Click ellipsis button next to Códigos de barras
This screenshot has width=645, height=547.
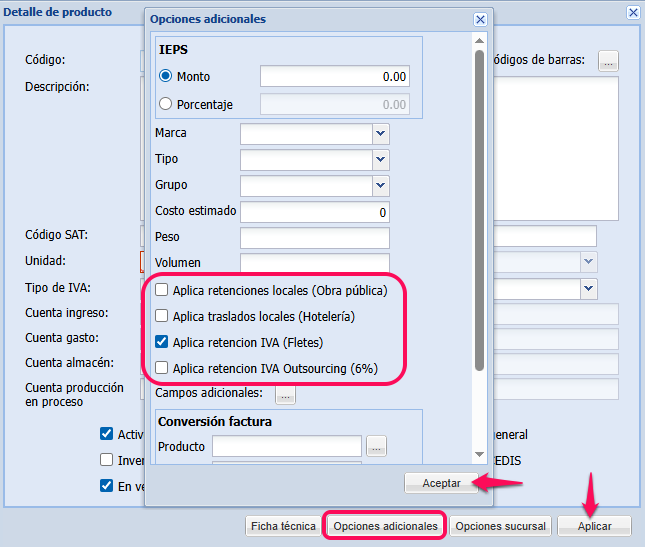[608, 61]
